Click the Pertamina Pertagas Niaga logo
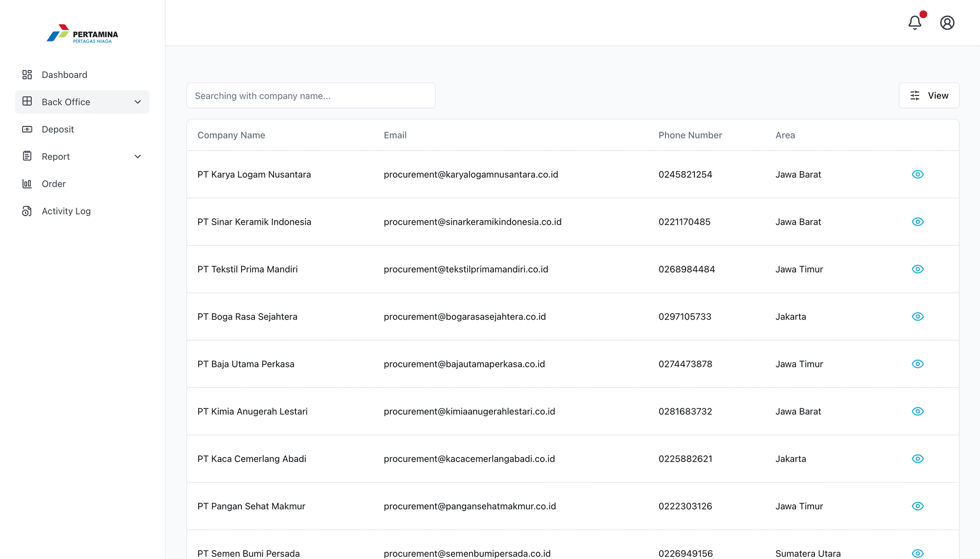980x559 pixels. (82, 34)
